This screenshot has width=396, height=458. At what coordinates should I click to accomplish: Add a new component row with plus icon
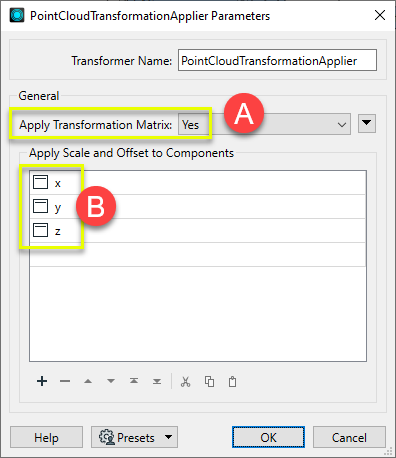[42, 381]
